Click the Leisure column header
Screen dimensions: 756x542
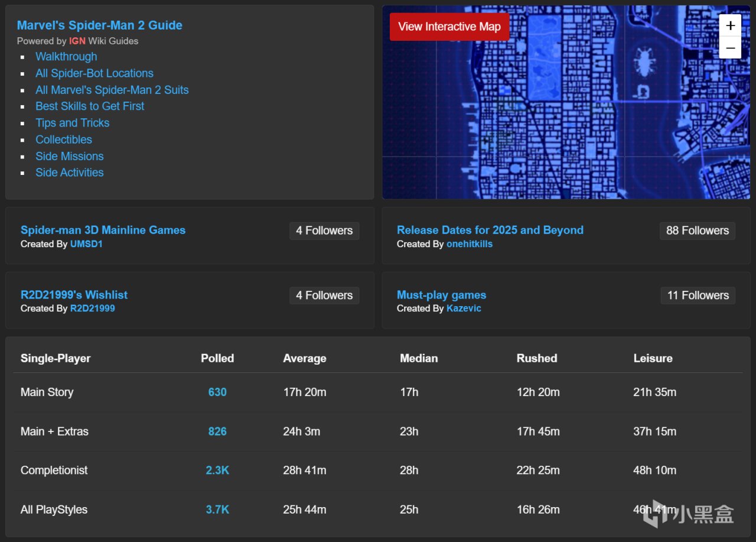coord(653,358)
